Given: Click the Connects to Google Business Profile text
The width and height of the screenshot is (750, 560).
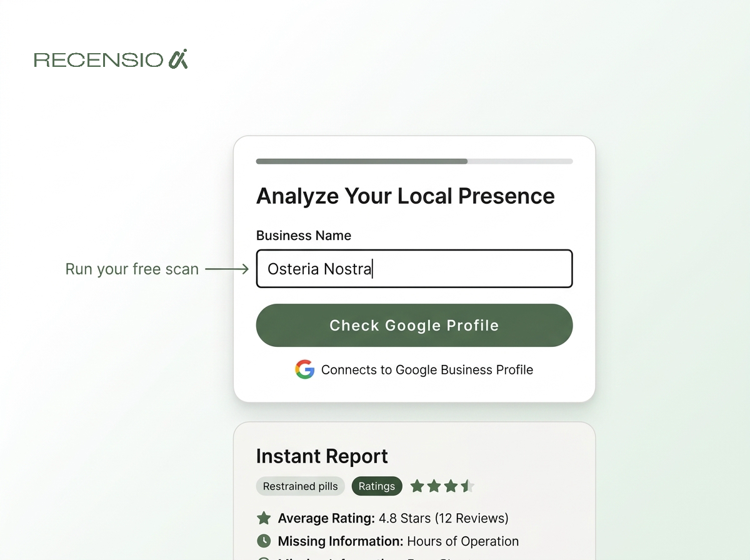Looking at the screenshot, I should point(427,370).
